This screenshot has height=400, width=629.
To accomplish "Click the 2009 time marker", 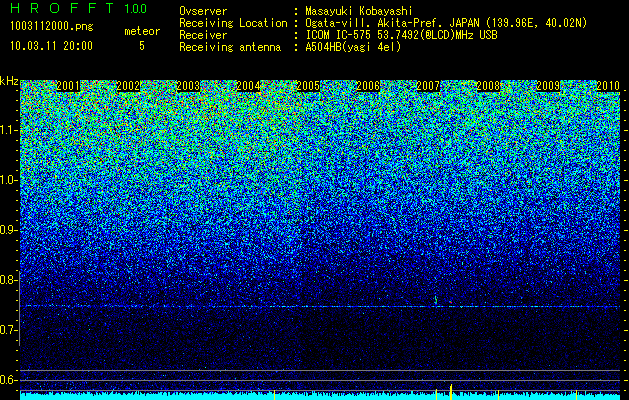I will click(548, 86).
